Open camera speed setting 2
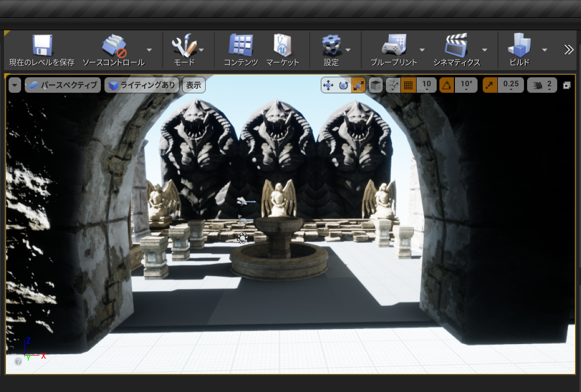Image resolution: width=581 pixels, height=392 pixels. coord(542,85)
